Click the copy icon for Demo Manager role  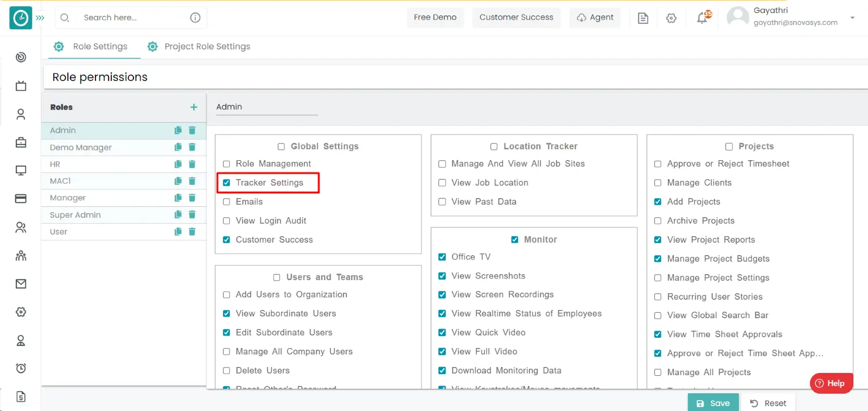tap(178, 147)
